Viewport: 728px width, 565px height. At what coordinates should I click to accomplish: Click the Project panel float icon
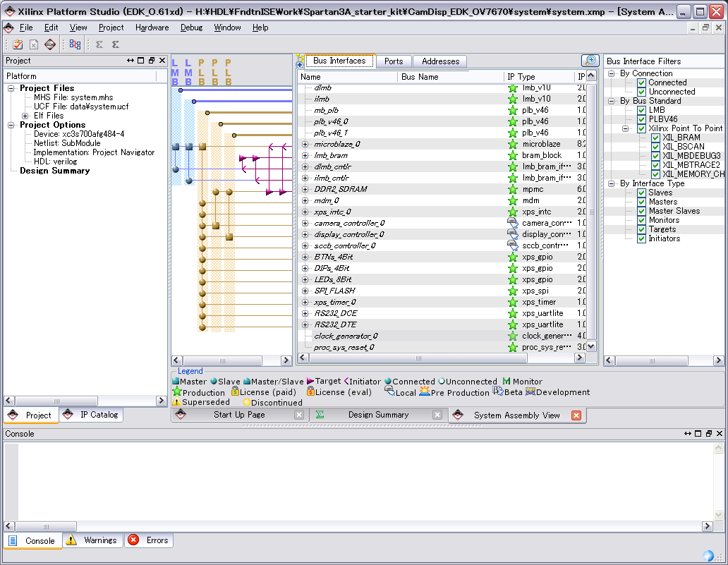pos(152,61)
